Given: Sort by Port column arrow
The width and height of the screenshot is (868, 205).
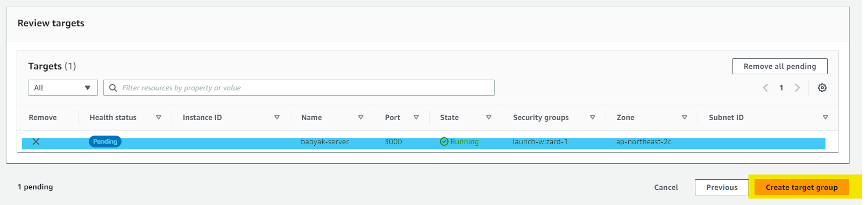Looking at the screenshot, I should [416, 117].
